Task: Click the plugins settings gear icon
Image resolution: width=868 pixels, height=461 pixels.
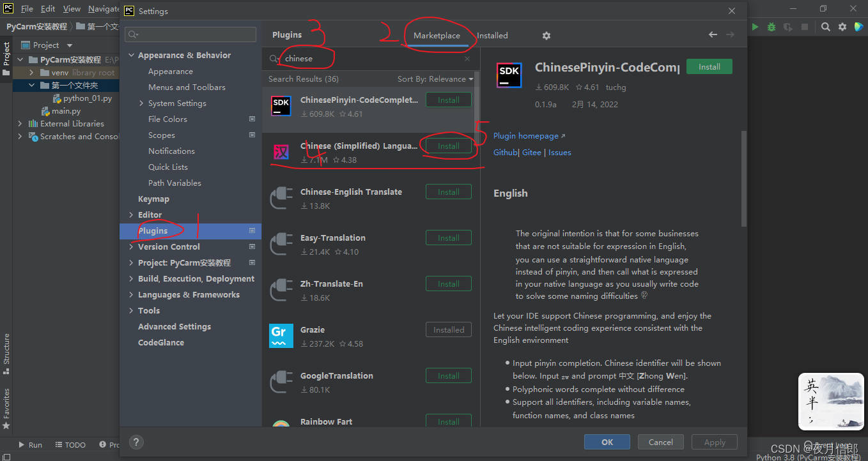Action: (546, 36)
